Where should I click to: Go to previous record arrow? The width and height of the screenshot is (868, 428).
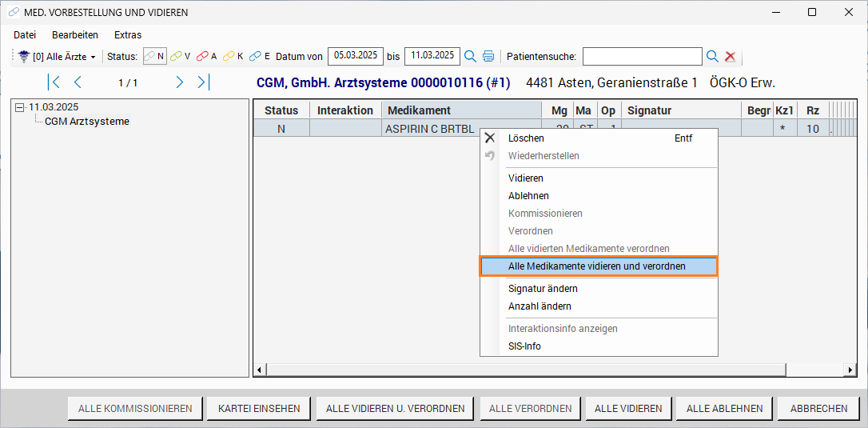click(x=78, y=82)
